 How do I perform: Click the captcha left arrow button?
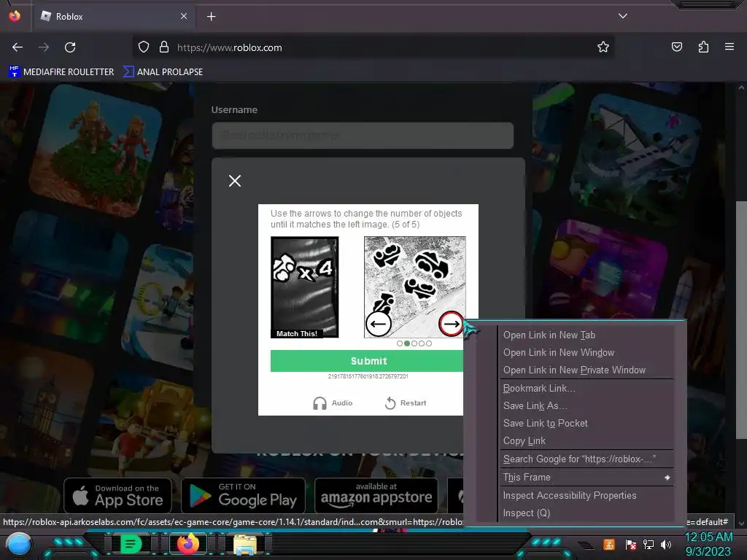point(379,324)
